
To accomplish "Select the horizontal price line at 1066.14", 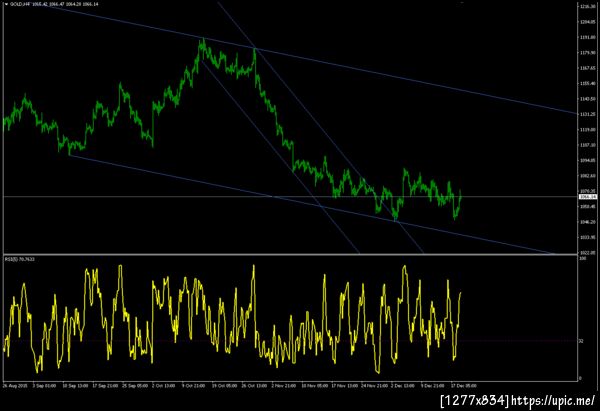I will [290, 197].
